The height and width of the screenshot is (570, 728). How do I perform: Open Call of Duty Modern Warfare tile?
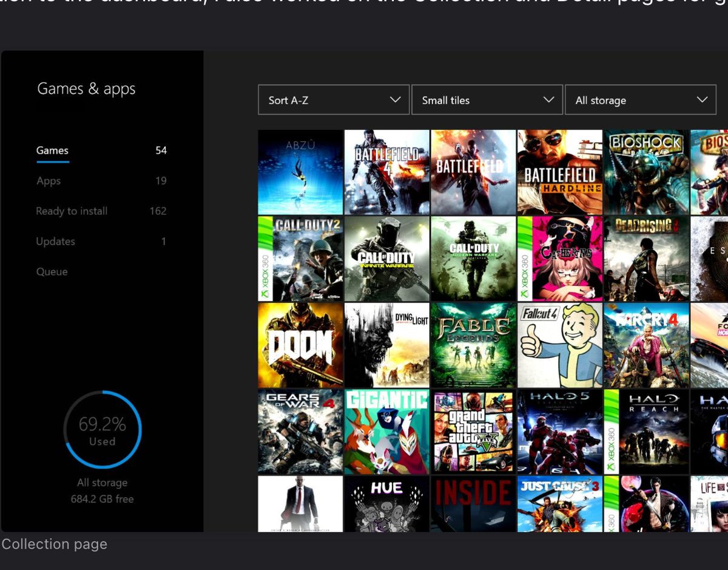473,259
